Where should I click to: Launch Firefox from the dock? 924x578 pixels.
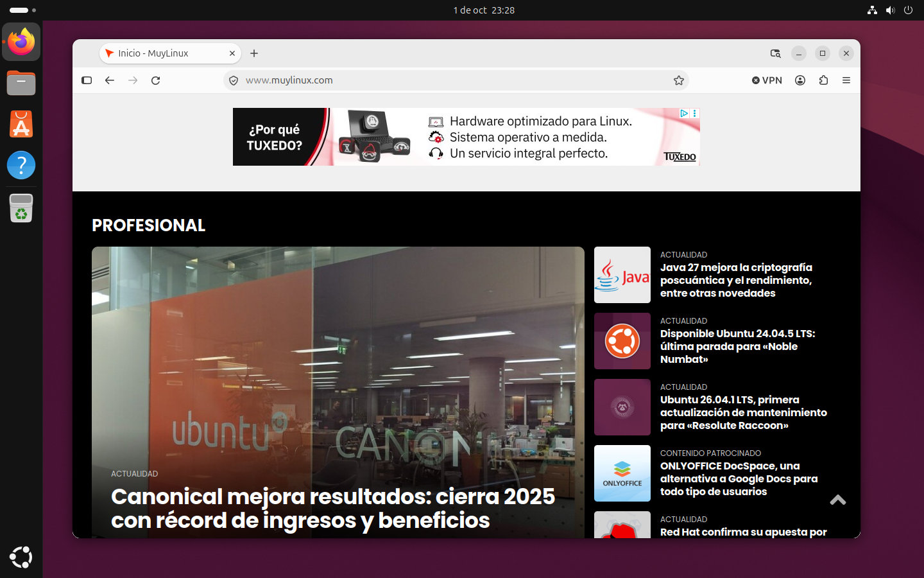21,42
